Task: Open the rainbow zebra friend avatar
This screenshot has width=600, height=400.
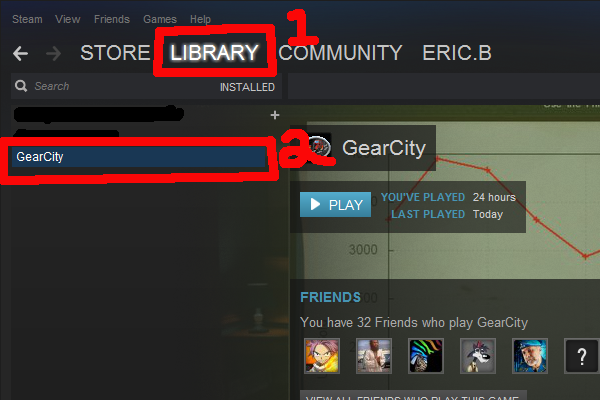Action: click(x=426, y=356)
